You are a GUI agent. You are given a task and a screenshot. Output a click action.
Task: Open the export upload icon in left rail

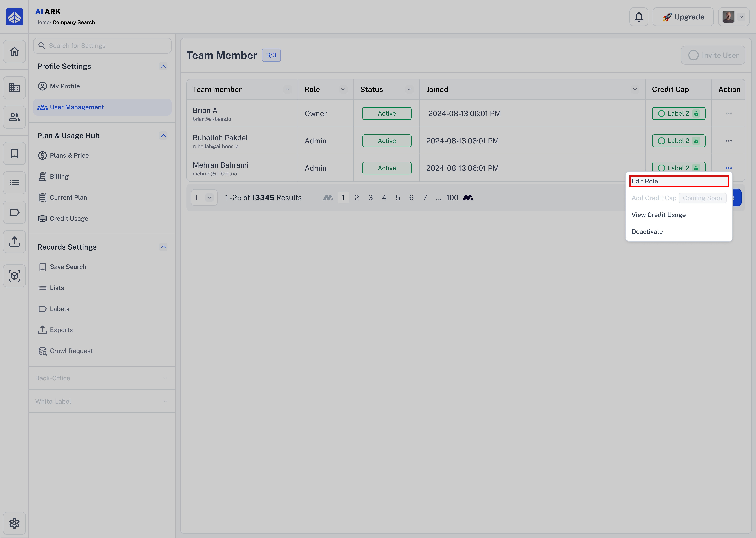click(x=14, y=242)
